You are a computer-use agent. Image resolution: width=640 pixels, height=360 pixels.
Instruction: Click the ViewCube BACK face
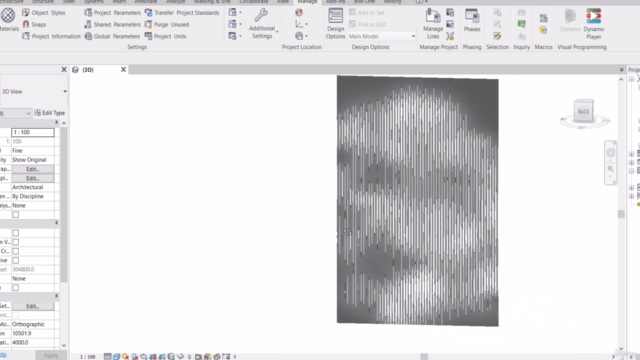click(583, 111)
